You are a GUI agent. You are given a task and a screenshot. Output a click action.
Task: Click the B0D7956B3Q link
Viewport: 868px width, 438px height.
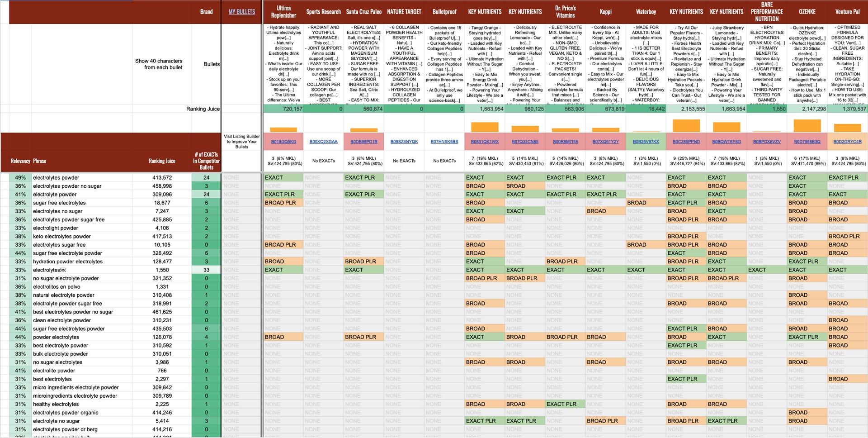[807, 142]
